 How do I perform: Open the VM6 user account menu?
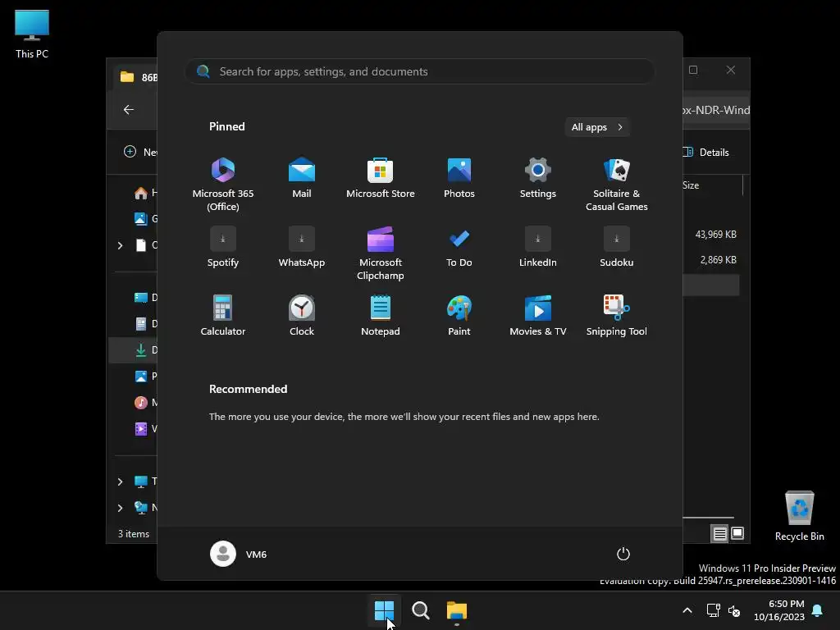click(239, 554)
